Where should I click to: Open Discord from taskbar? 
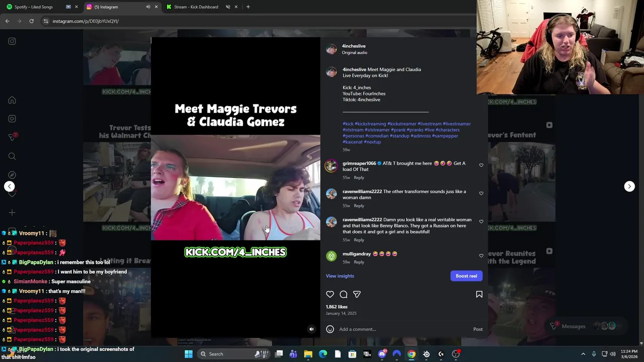(x=382, y=354)
